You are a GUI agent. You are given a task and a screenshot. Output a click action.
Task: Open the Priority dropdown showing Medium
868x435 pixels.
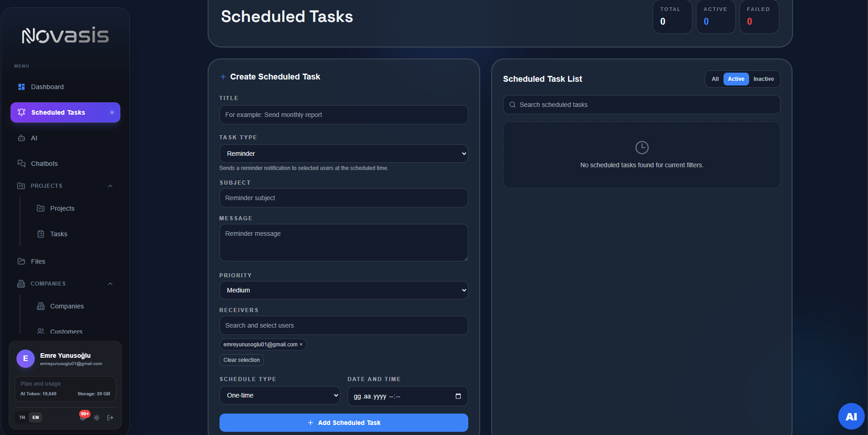pos(344,290)
